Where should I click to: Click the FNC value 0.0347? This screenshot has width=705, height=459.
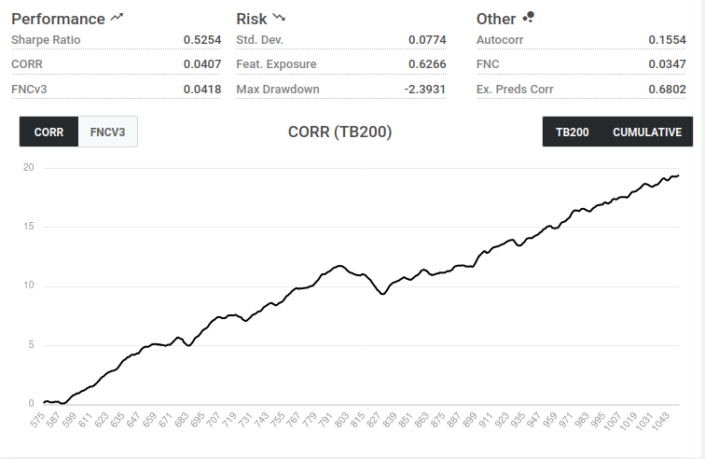pyautogui.click(x=666, y=64)
